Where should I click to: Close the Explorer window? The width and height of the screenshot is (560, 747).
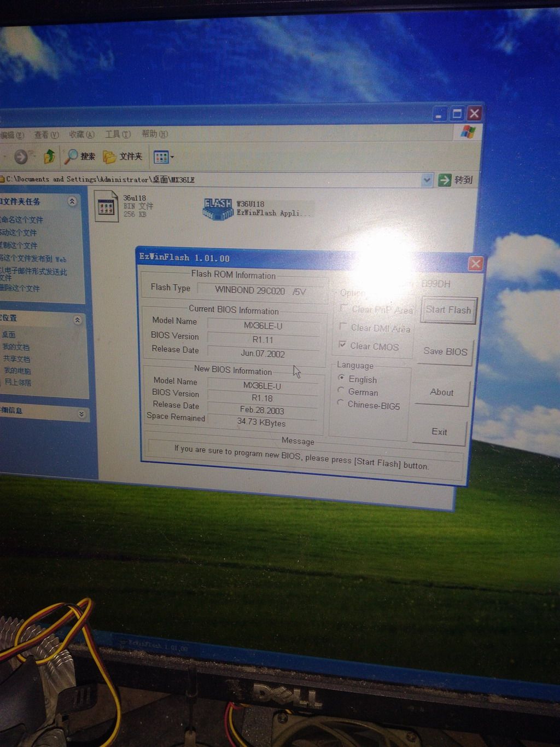click(x=475, y=113)
